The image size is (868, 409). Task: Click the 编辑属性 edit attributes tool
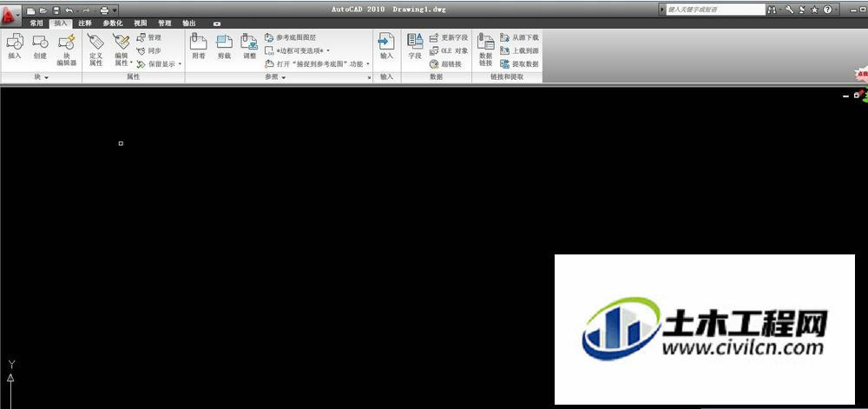point(122,49)
